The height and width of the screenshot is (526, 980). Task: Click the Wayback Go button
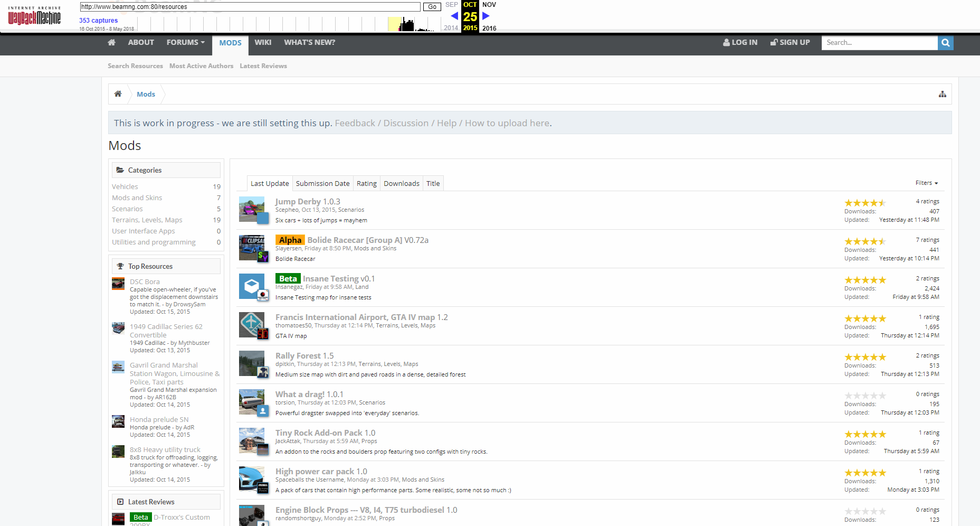[432, 7]
